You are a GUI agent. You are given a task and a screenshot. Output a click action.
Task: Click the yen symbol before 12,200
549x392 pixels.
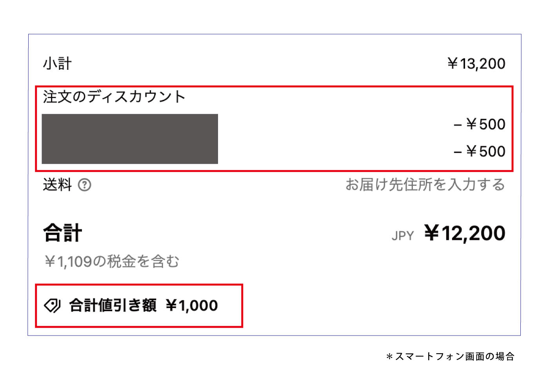431,233
